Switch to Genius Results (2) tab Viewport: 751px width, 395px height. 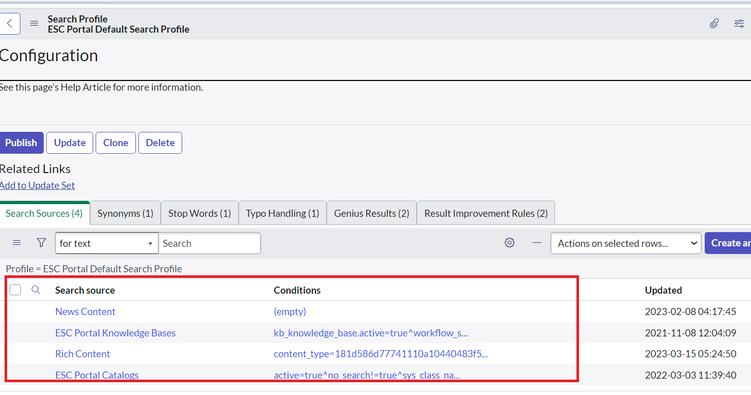click(372, 213)
